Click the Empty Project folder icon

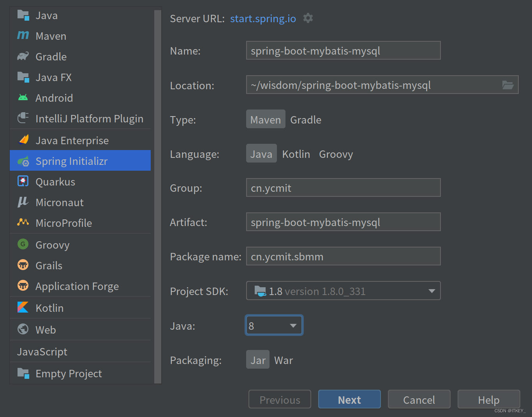point(23,373)
